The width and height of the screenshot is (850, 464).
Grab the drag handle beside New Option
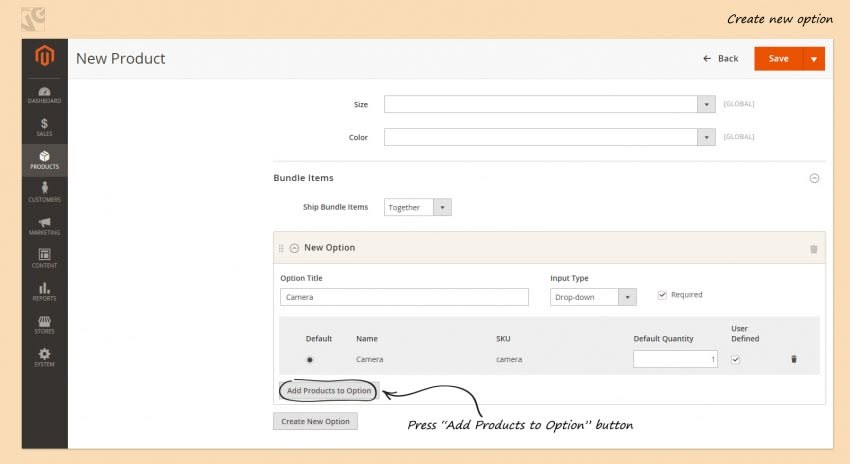(x=281, y=248)
